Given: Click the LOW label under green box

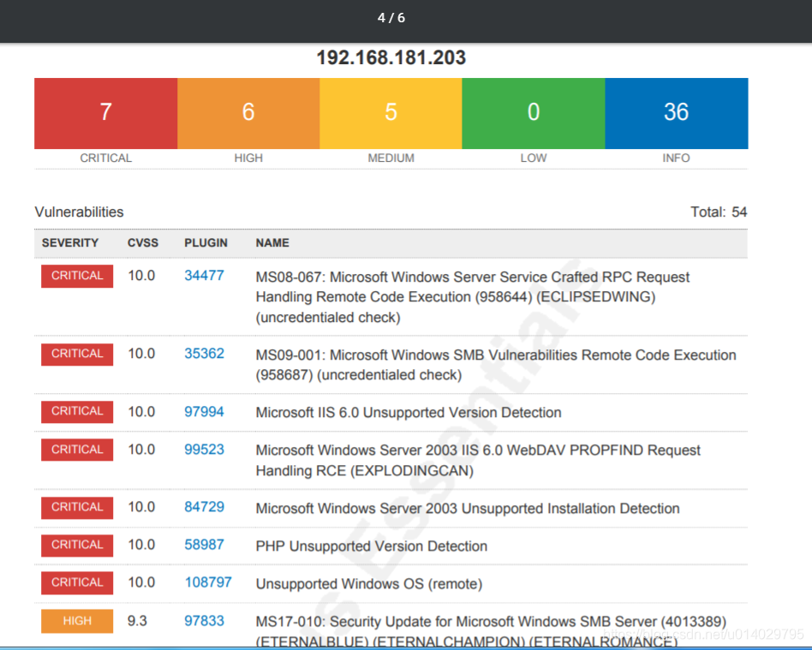Looking at the screenshot, I should (534, 158).
